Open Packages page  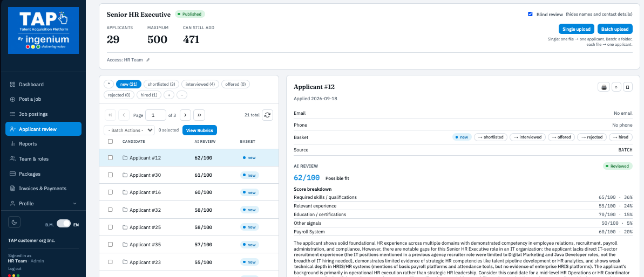tap(43, 174)
